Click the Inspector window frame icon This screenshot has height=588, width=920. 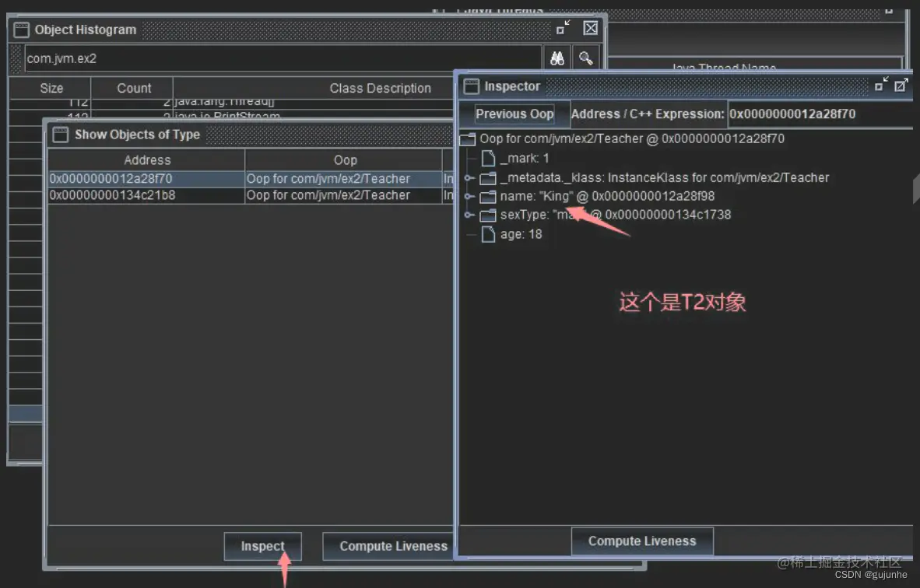tap(471, 86)
